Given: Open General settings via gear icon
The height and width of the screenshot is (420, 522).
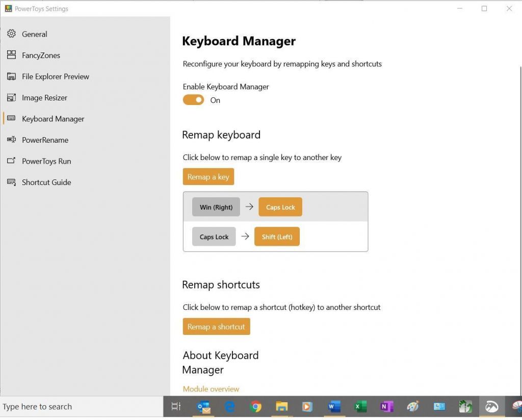Looking at the screenshot, I should 11,34.
